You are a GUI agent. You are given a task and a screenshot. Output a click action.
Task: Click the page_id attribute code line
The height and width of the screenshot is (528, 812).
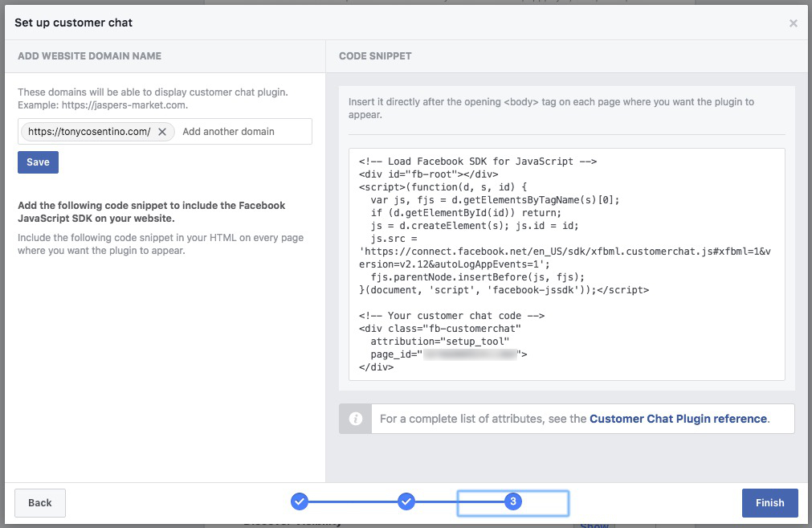coord(448,354)
